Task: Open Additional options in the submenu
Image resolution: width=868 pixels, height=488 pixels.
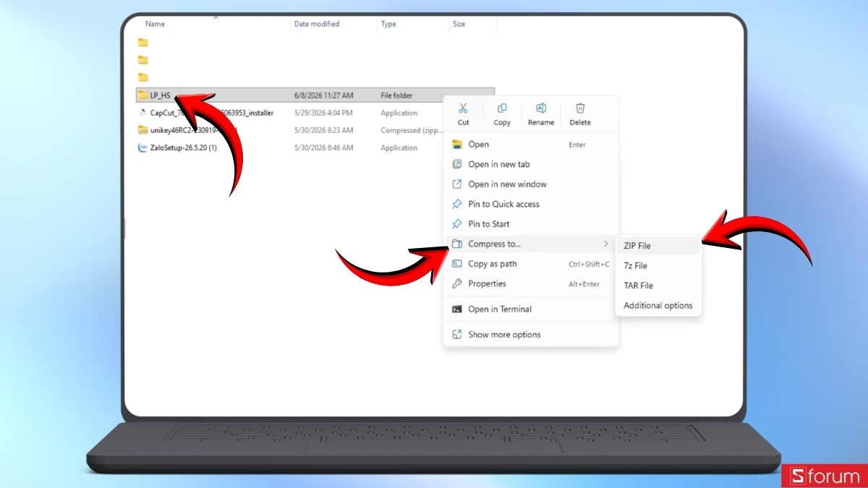Action: click(x=658, y=305)
